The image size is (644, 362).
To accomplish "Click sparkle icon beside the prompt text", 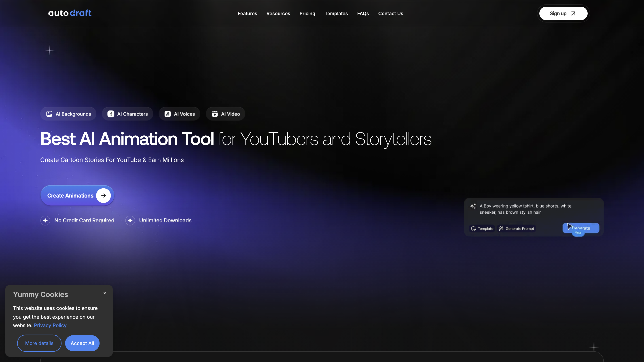I will point(473,206).
